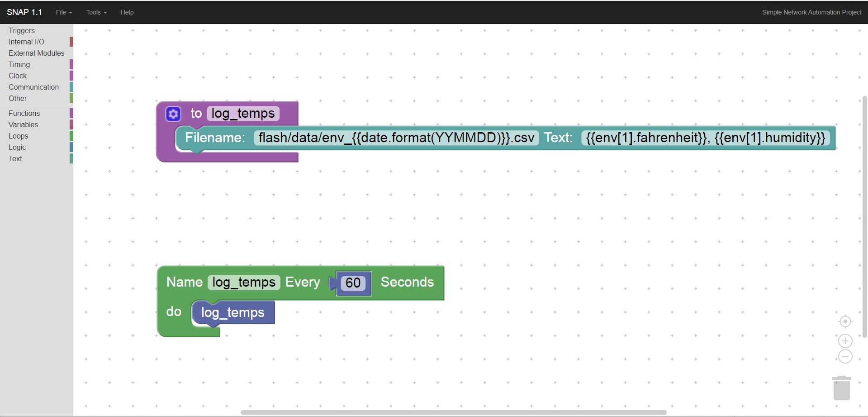Edit the log_temps function name field
868x417 pixels.
(243, 113)
